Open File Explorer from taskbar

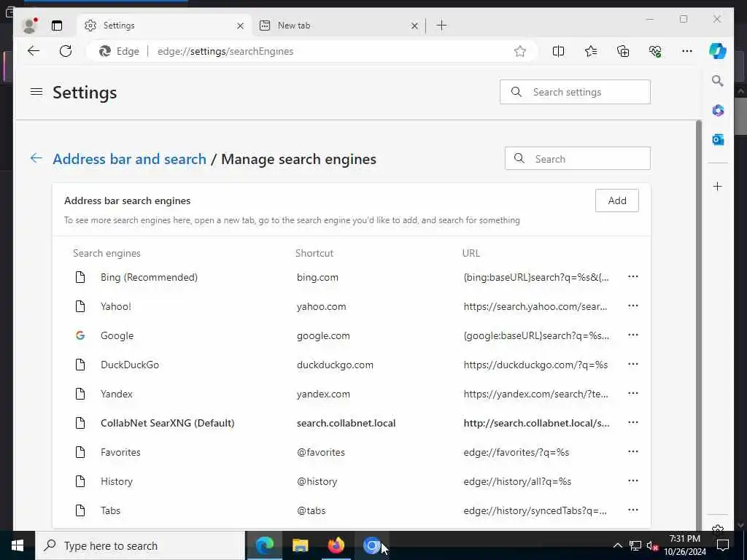[x=300, y=545]
